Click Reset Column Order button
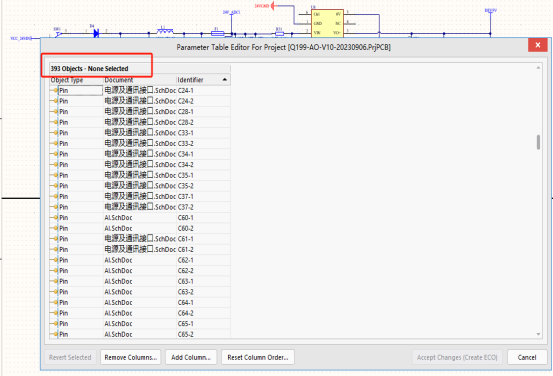This screenshot has width=553, height=376. pos(258,357)
